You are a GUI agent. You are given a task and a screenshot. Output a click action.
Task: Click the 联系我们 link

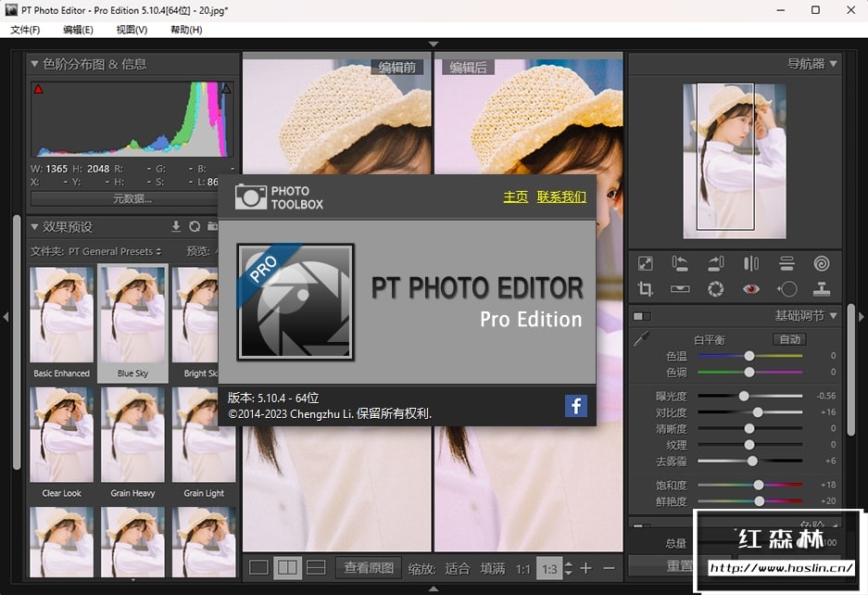(561, 196)
